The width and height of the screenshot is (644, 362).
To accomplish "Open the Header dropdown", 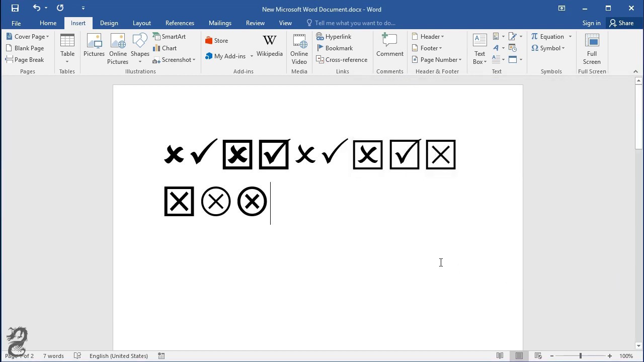I will [x=428, y=37].
